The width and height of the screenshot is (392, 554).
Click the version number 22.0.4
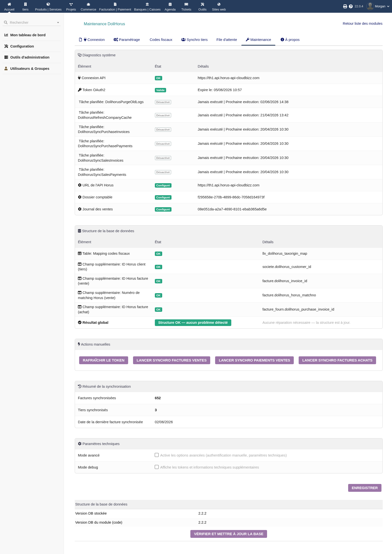[359, 6]
